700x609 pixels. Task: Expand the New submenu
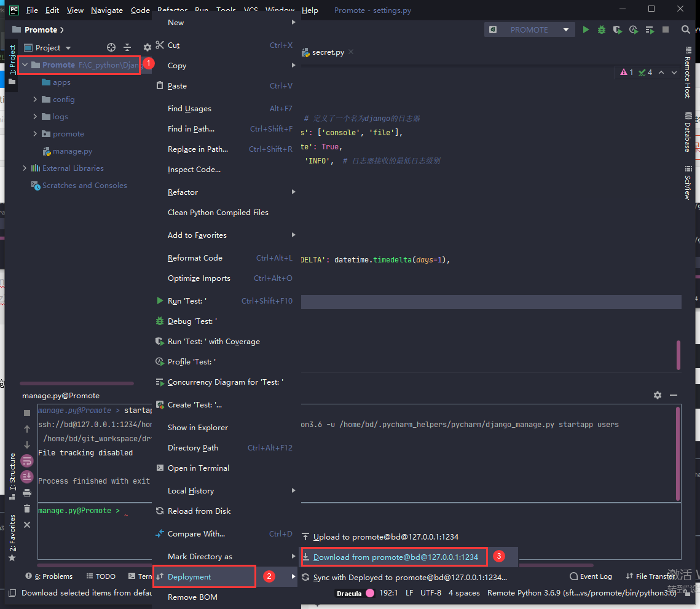225,22
